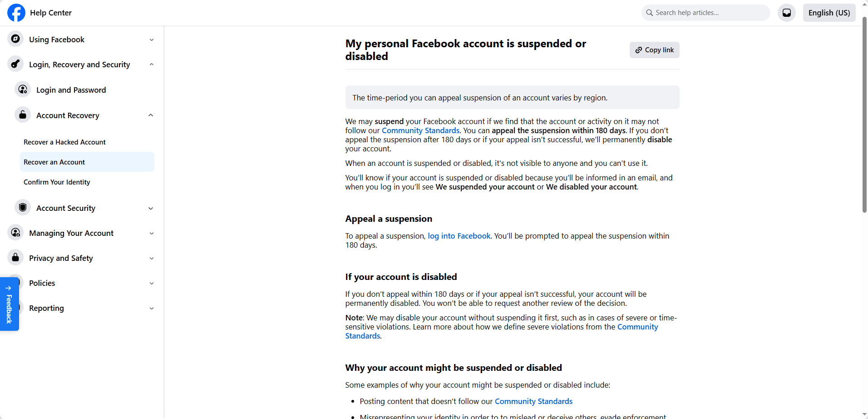Screen dimensions: 868x419
Task: Click the Facebook logo icon
Action: (x=16, y=13)
